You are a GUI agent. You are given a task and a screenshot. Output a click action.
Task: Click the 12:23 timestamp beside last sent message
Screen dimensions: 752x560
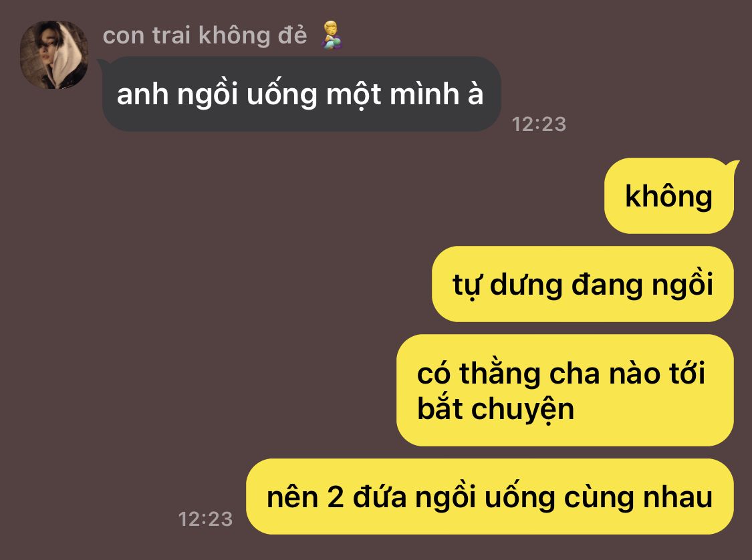[205, 519]
